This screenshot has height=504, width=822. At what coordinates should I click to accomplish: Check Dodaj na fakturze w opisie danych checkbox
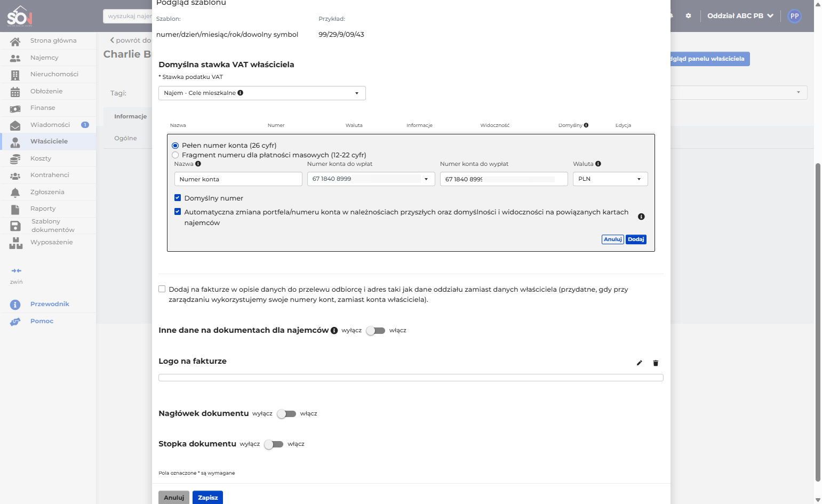pyautogui.click(x=162, y=289)
